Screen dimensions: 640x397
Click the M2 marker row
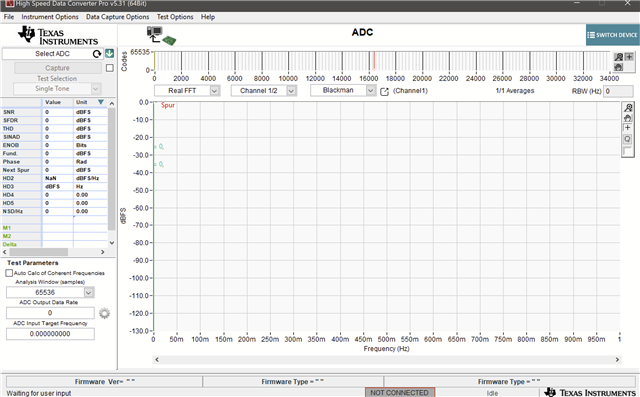click(54, 236)
